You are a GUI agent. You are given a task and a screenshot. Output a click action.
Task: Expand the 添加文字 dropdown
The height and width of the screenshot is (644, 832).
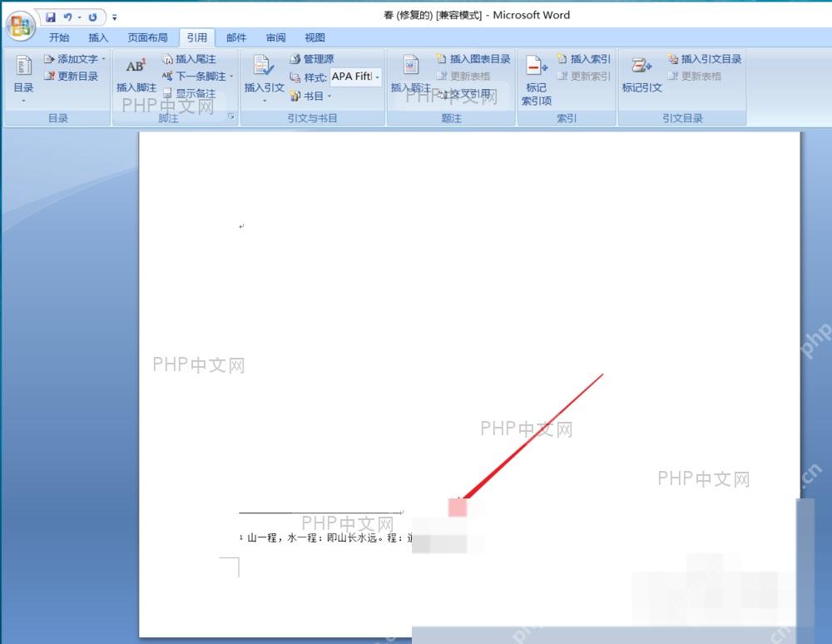click(104, 59)
